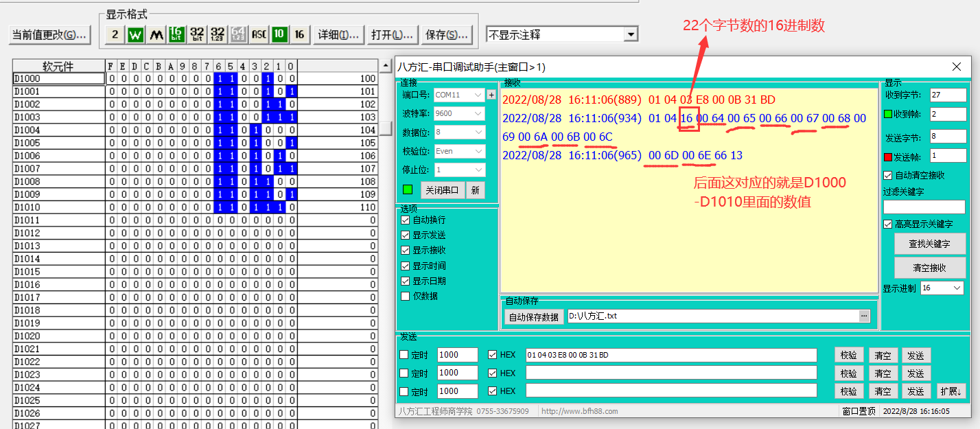Select the hexadecimal "16" display icon

(x=299, y=34)
